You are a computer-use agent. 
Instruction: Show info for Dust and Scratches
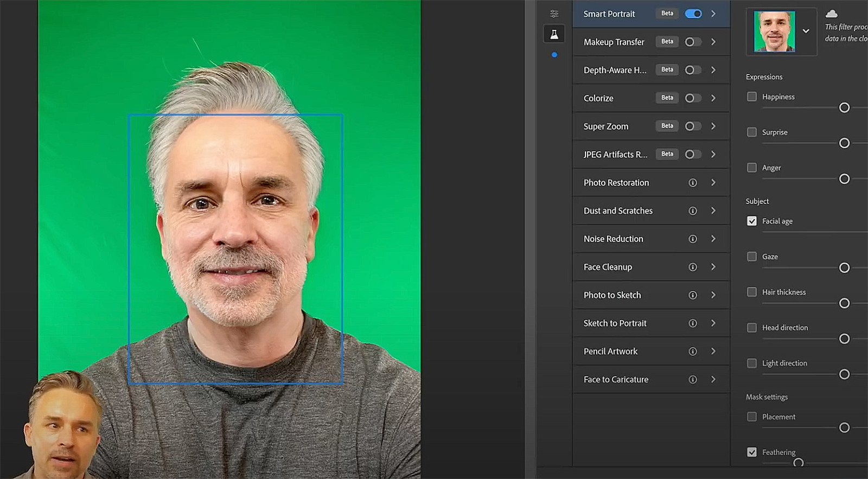pos(693,211)
